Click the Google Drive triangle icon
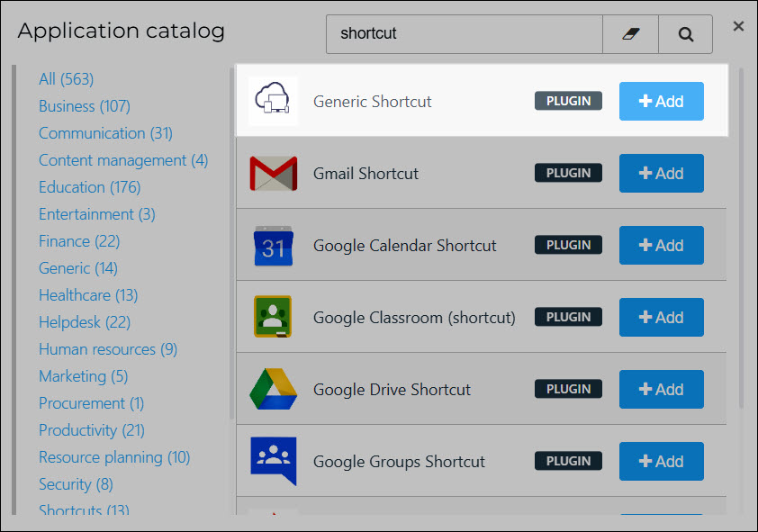758x532 pixels. [273, 389]
